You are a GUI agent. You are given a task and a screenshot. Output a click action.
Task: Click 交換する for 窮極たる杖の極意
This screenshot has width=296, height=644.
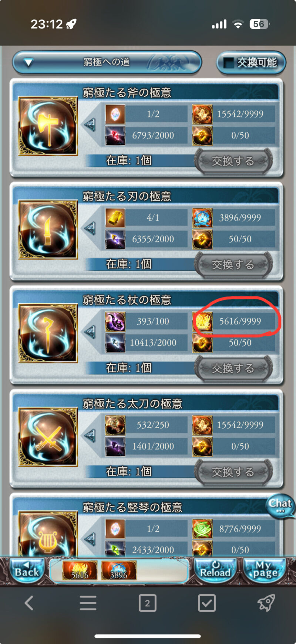pos(233,368)
